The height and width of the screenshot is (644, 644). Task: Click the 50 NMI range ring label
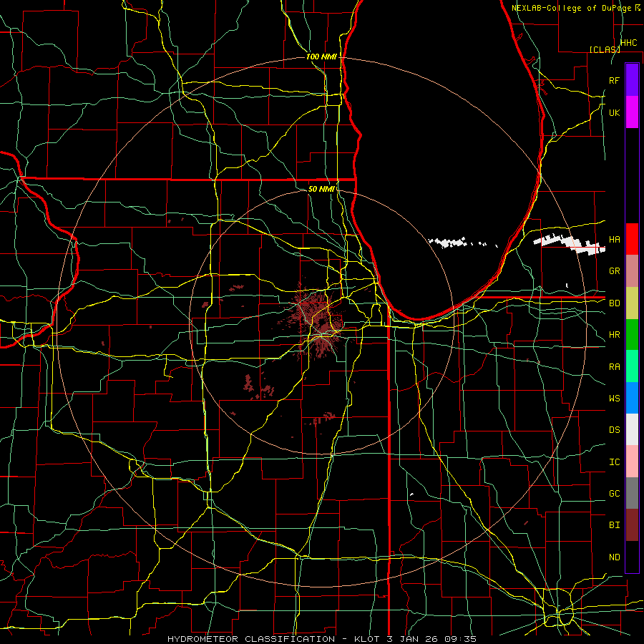tap(321, 189)
